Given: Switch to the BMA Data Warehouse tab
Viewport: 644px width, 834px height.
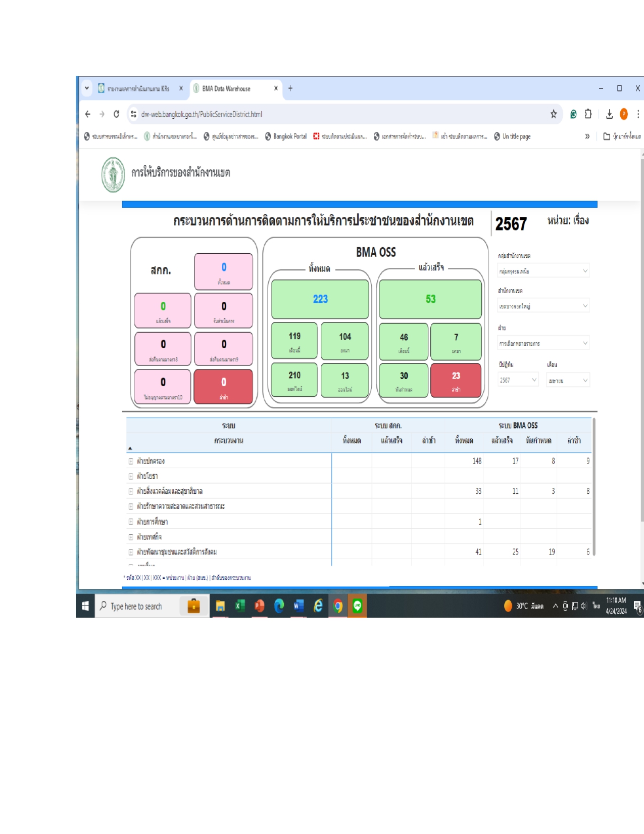Looking at the screenshot, I should [x=232, y=88].
